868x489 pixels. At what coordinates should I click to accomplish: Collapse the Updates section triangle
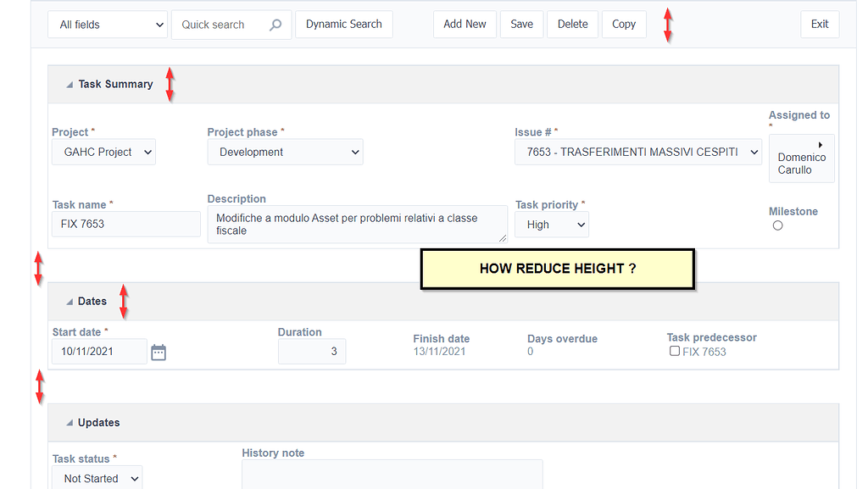(x=70, y=423)
